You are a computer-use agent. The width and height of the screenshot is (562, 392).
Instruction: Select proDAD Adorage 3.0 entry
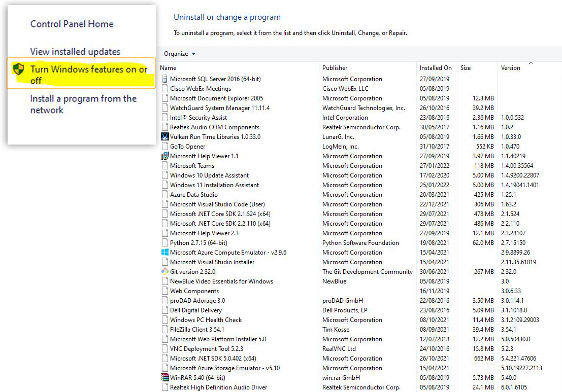pos(197,301)
